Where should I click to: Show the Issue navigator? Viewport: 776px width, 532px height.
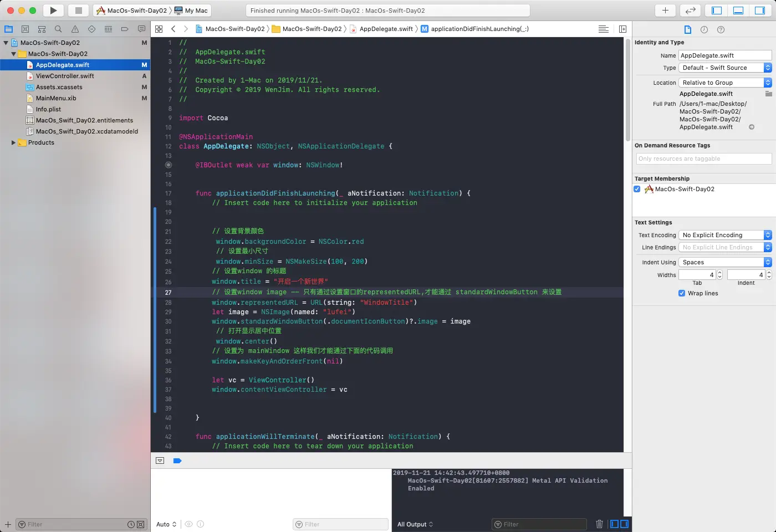click(74, 29)
